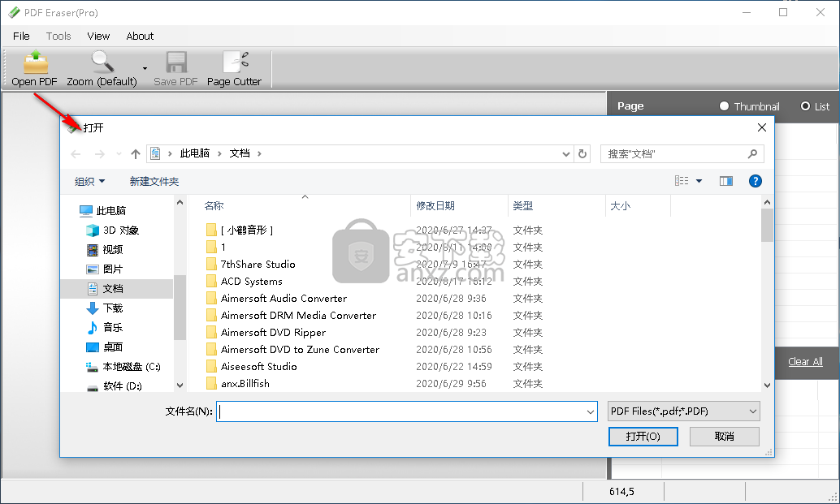Select the List radio button
Viewport: 840px width, 504px height.
coord(805,106)
